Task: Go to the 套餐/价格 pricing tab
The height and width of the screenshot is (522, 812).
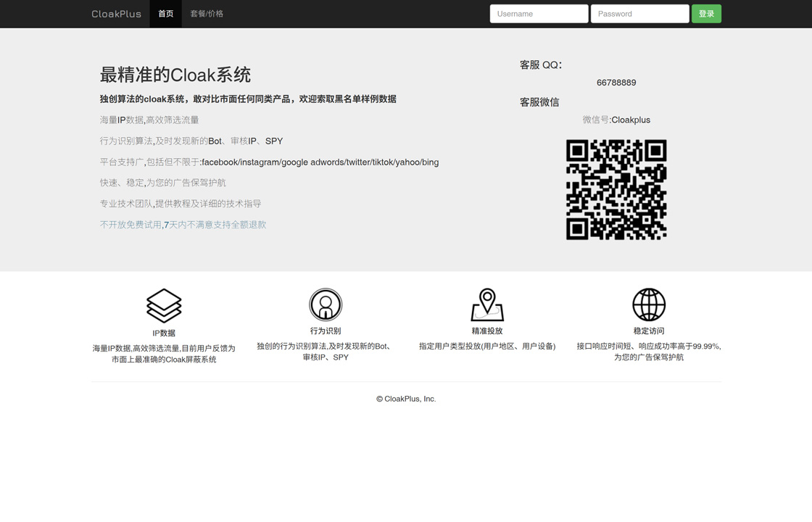Action: pos(207,14)
